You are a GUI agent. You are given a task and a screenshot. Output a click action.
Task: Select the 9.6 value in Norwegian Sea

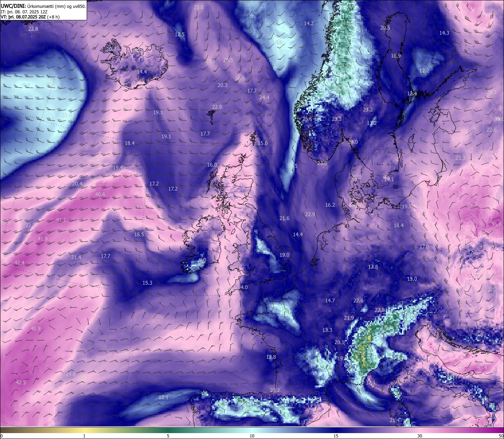point(279,42)
